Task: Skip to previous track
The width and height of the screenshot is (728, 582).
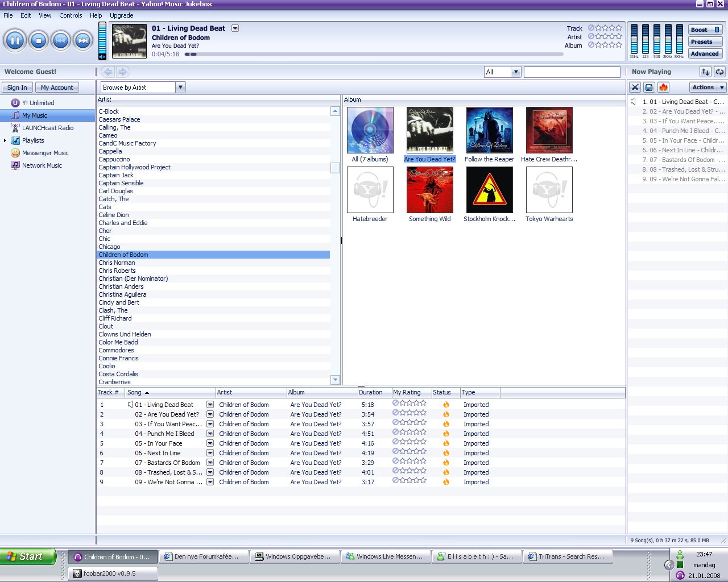Action: (x=60, y=41)
